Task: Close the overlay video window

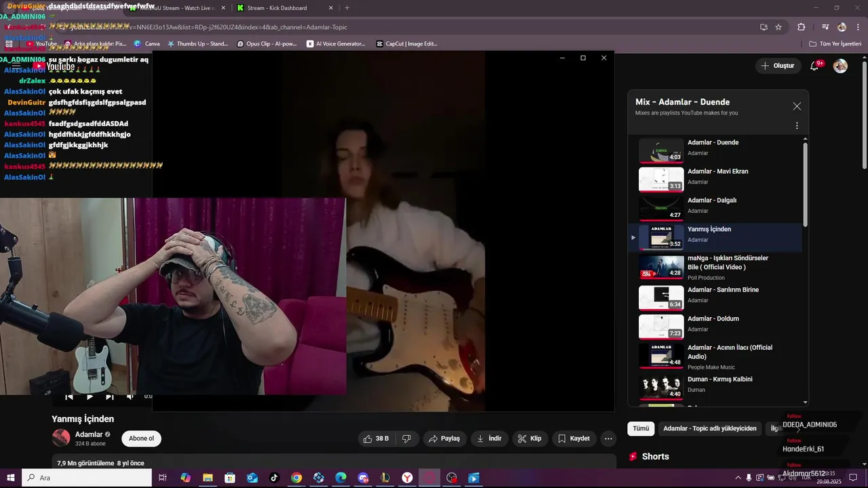Action: click(604, 58)
